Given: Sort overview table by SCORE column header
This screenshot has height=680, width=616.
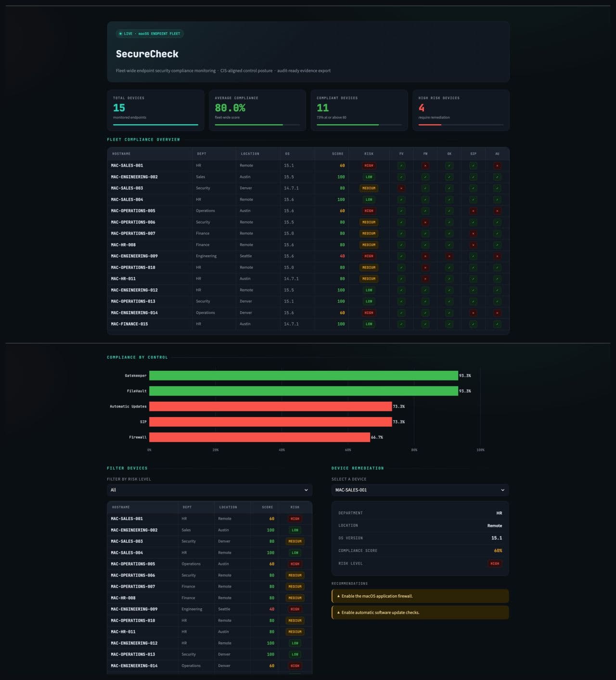Looking at the screenshot, I should click(x=338, y=154).
